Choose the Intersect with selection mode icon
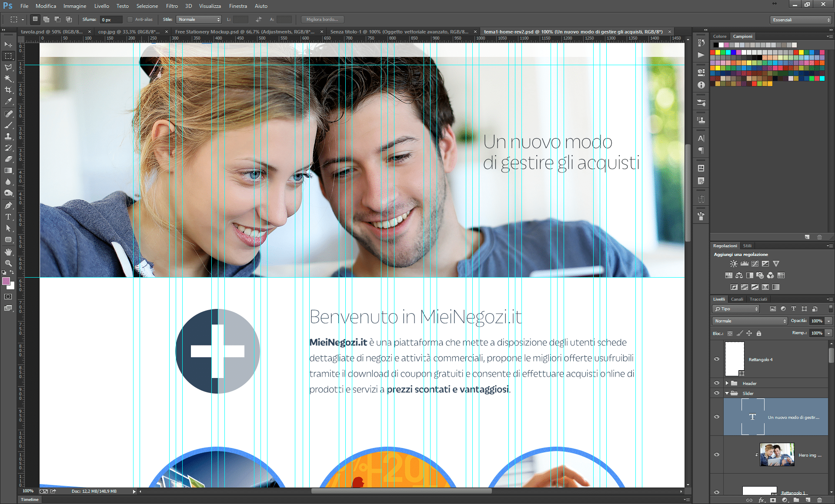Viewport: 835px width, 504px height. pyautogui.click(x=69, y=19)
